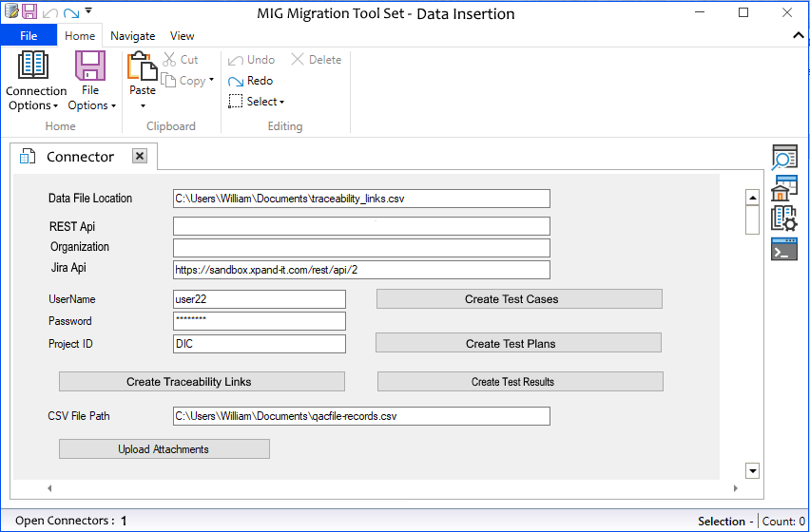Click Open Connectors status bar text
The height and width of the screenshot is (532, 810).
tap(70, 521)
